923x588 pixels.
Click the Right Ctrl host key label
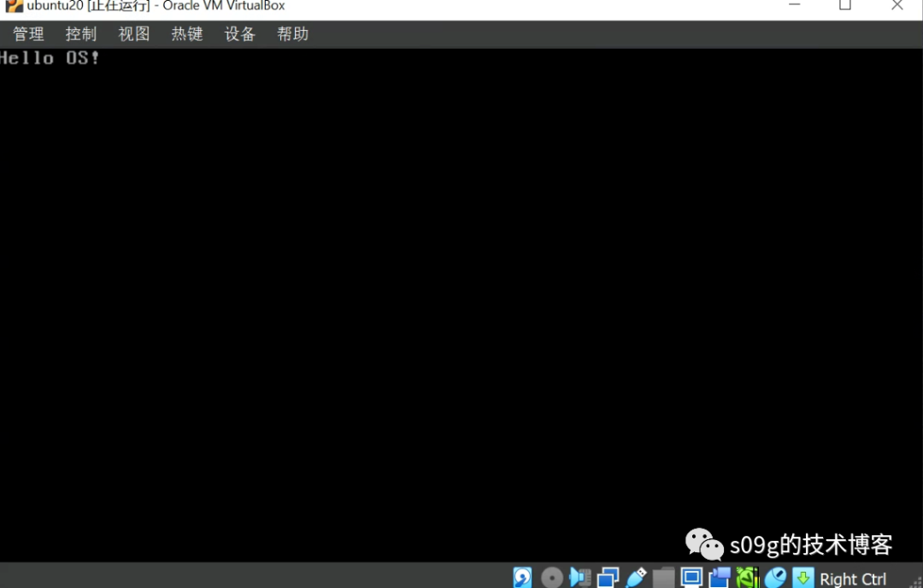click(x=852, y=579)
